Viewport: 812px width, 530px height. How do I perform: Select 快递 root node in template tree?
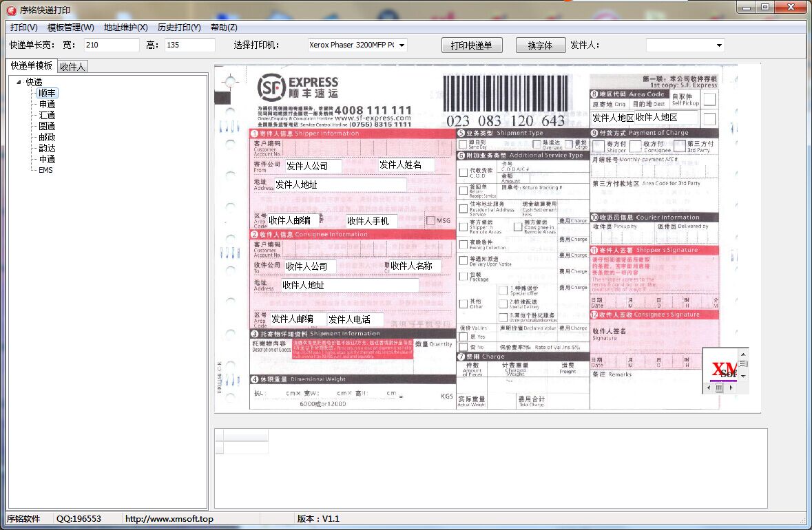(x=34, y=82)
